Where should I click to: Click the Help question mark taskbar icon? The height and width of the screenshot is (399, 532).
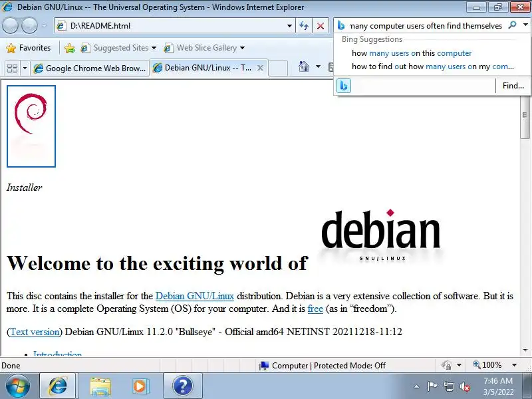coord(182,386)
